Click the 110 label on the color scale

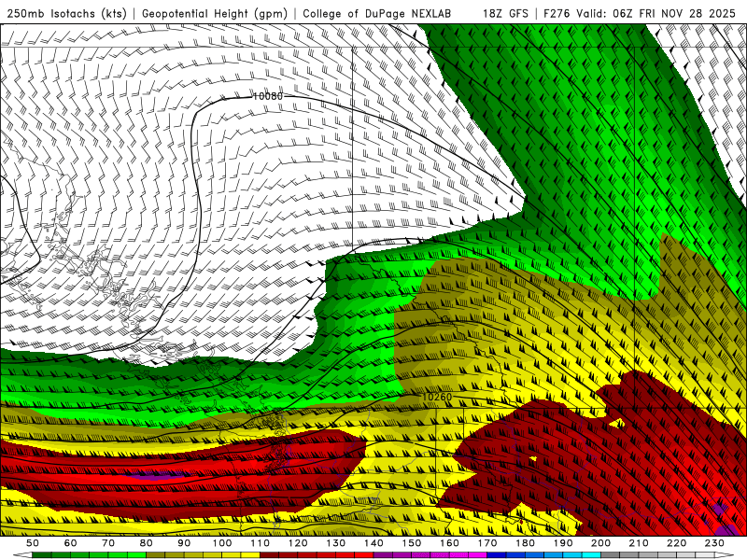pyautogui.click(x=261, y=543)
